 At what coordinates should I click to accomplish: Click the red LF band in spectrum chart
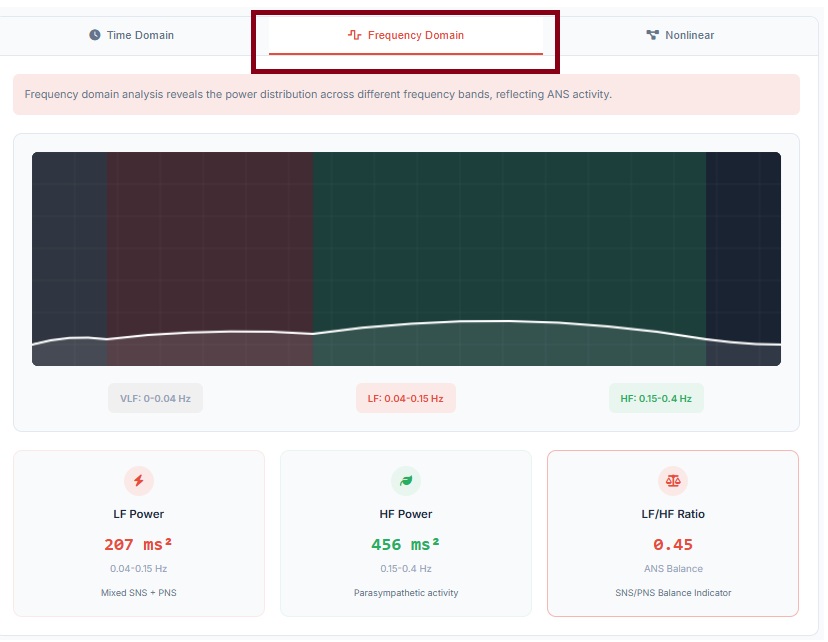[x=210, y=240]
